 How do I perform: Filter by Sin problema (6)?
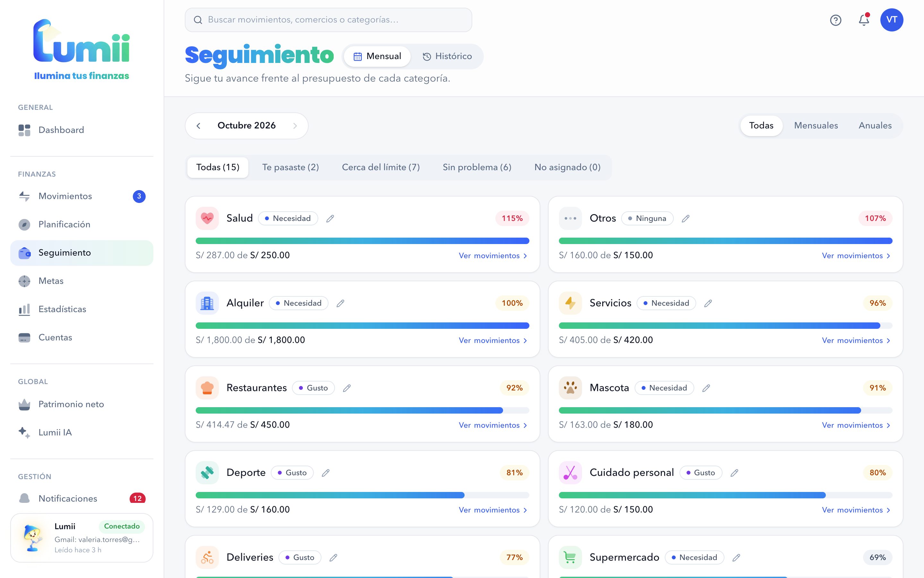477,167
